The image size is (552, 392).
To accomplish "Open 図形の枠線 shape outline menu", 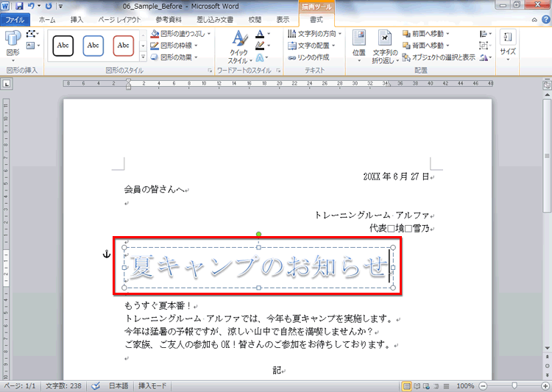I will tap(174, 46).
